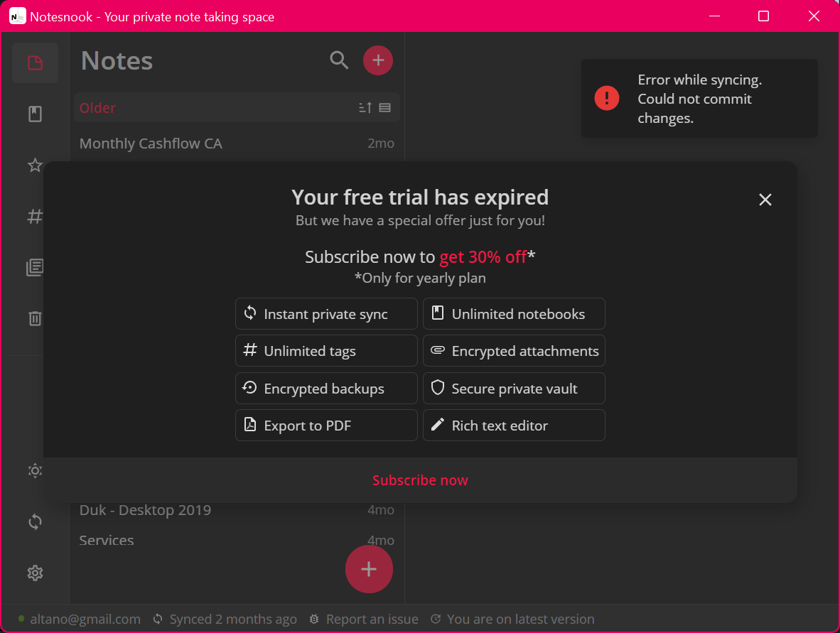Click the update check icon in status bar
This screenshot has height=633, width=840.
[436, 619]
